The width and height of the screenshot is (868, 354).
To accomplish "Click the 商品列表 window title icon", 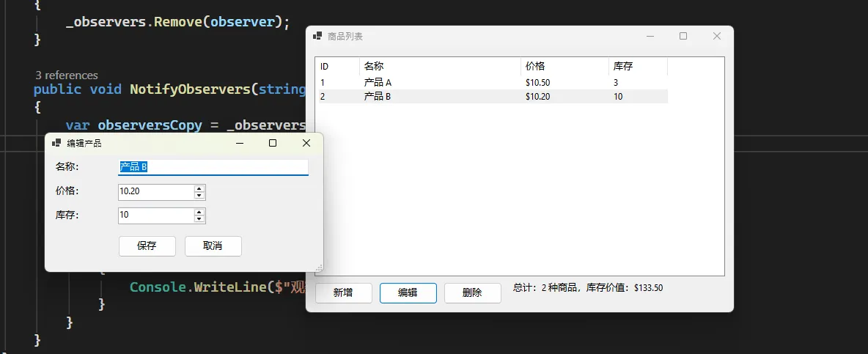I will [x=317, y=36].
